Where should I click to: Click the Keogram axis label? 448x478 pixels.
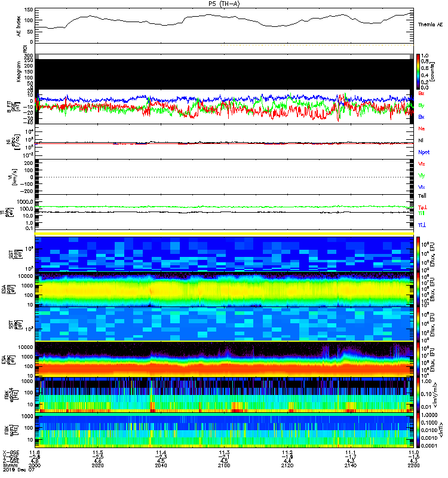(19, 72)
